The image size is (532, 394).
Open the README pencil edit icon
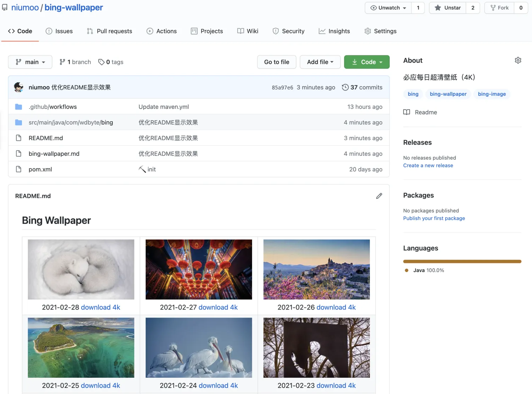click(379, 196)
